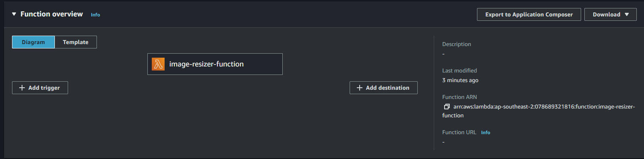This screenshot has height=159, width=644.
Task: Click the Download button's down arrow
Action: [x=627, y=14]
